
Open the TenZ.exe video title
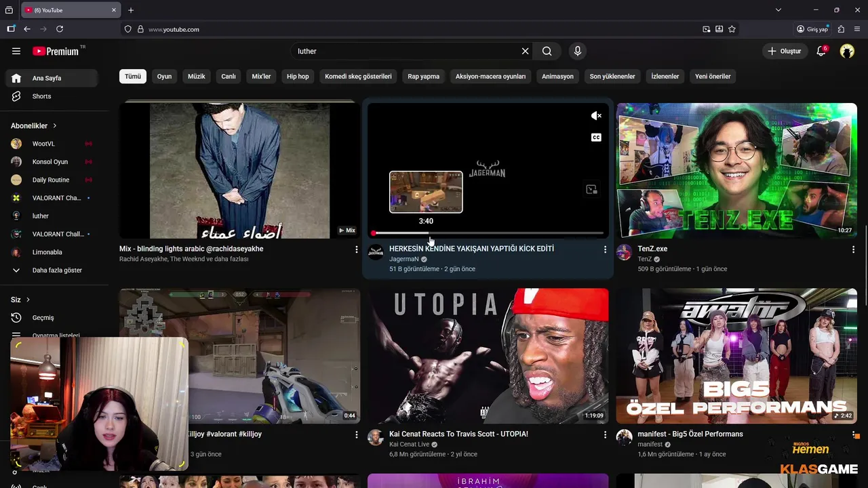pos(652,249)
